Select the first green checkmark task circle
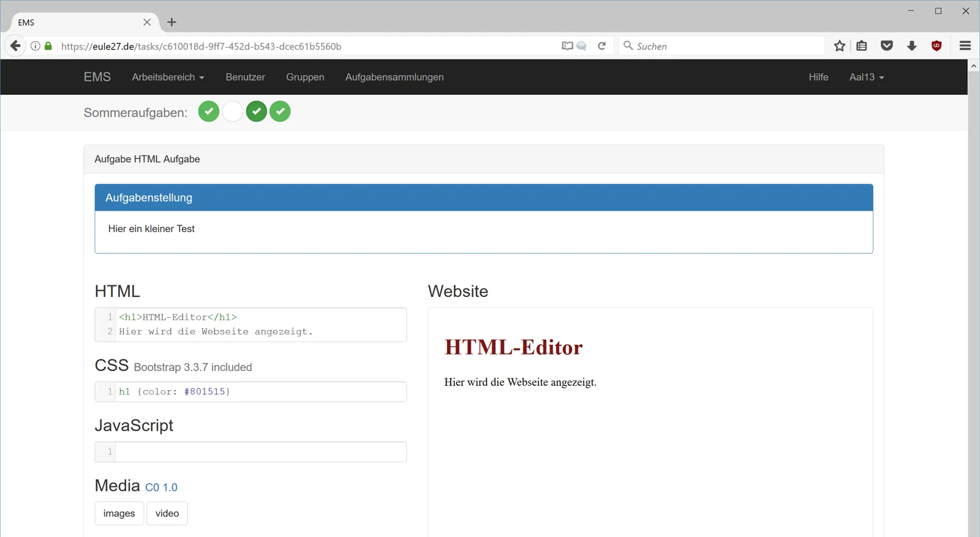 209,111
